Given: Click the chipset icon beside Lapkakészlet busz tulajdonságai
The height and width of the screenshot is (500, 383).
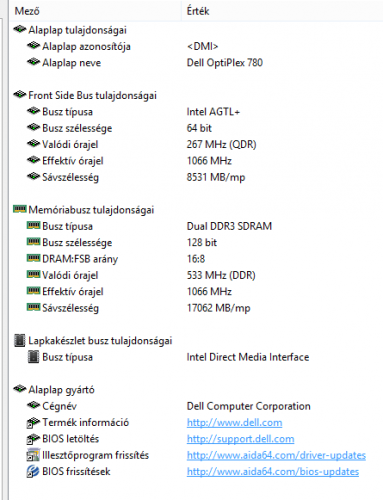Looking at the screenshot, I should 20,340.
